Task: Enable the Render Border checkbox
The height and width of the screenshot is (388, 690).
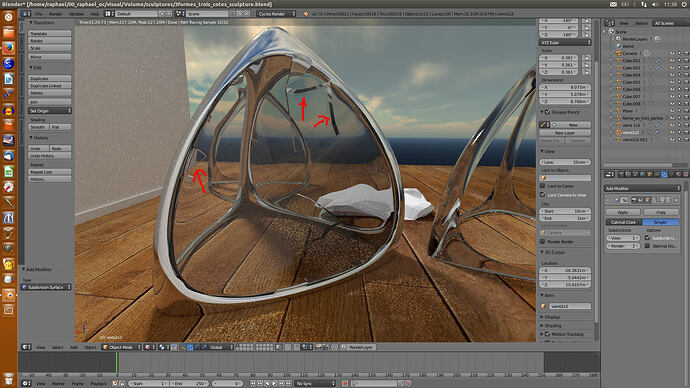Action: click(543, 242)
